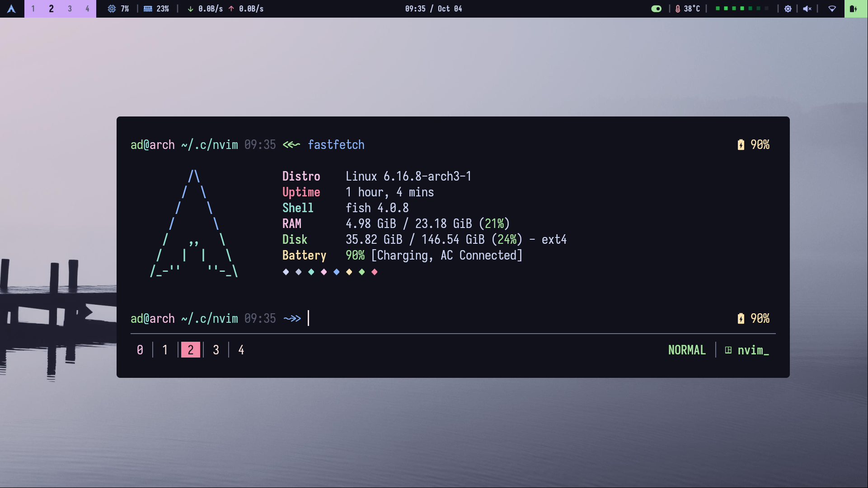This screenshot has width=868, height=488.
Task: Toggle the green switch in the status bar
Action: point(656,9)
